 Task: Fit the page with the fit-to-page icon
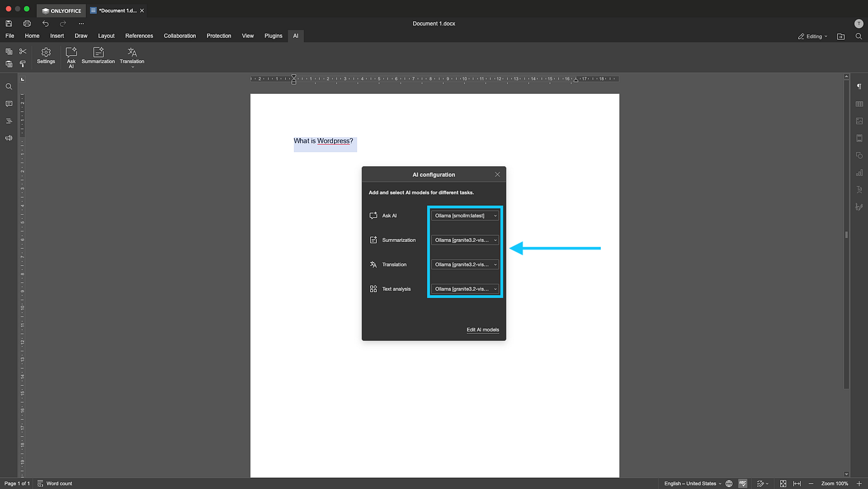pyautogui.click(x=783, y=483)
